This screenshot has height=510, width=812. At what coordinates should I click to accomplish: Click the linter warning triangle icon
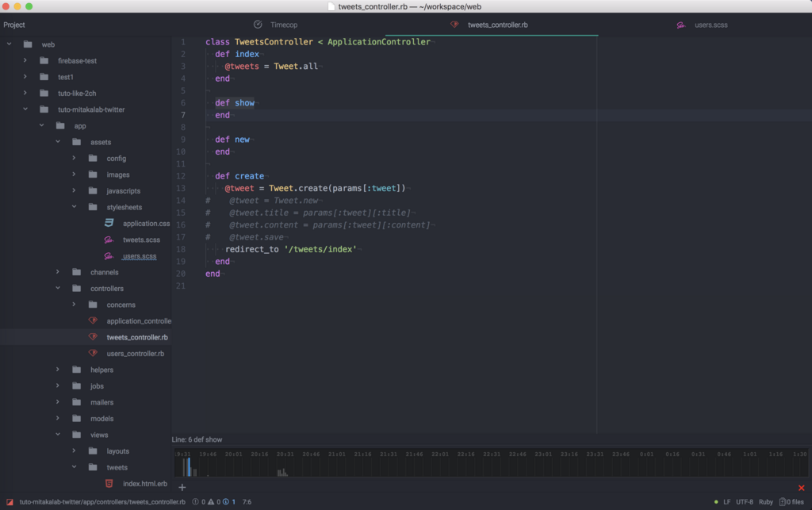pyautogui.click(x=211, y=502)
